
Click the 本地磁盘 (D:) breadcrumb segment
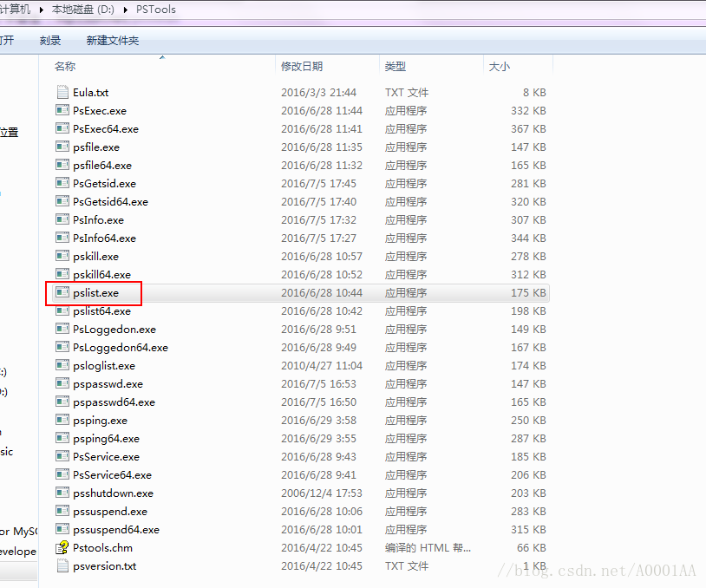click(83, 10)
